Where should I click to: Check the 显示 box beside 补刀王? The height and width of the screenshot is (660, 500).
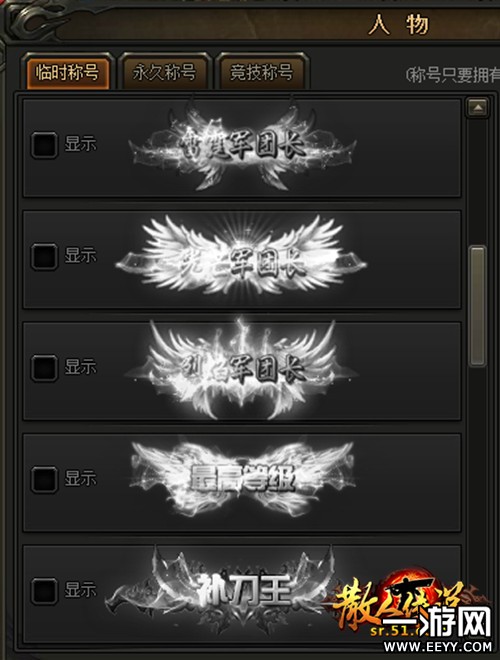click(44, 591)
